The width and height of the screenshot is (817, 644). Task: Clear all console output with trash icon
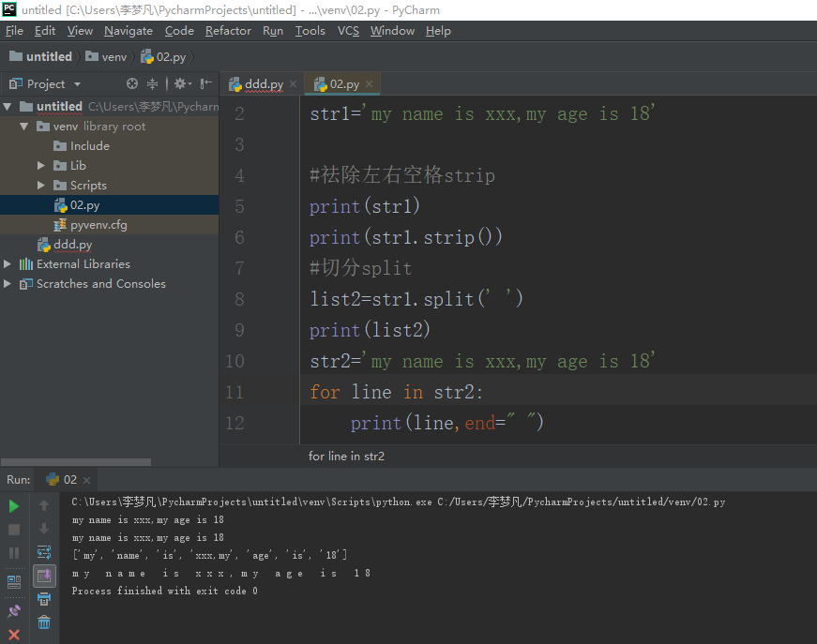(44, 622)
